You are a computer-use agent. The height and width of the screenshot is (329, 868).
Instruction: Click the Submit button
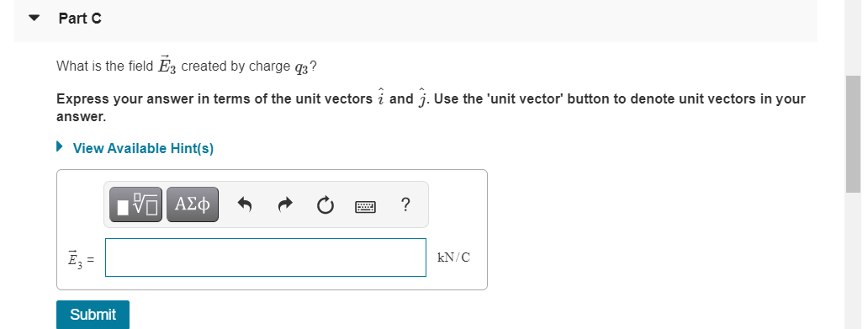pyautogui.click(x=93, y=315)
